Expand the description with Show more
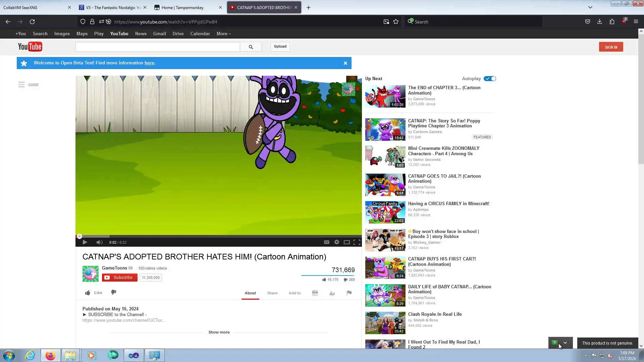Screen dimensions: 644x362 (219, 332)
